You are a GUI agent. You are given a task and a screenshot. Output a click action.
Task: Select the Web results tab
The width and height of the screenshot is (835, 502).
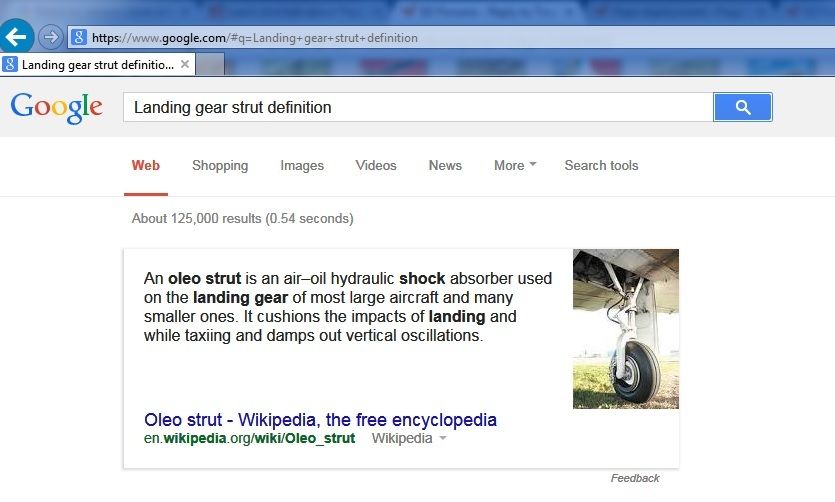(145, 166)
